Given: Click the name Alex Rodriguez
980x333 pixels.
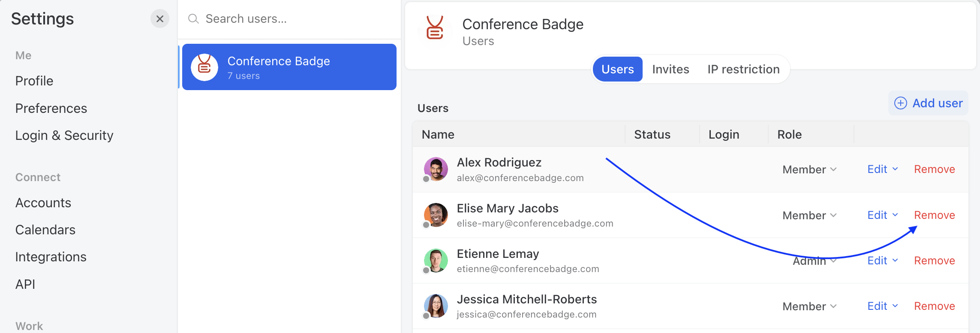Looking at the screenshot, I should [499, 162].
